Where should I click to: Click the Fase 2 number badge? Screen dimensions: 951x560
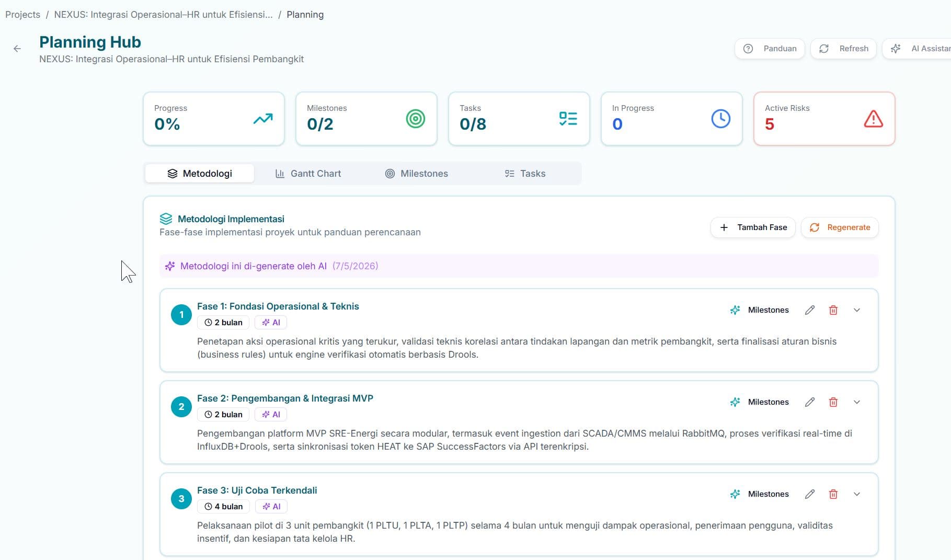tap(181, 407)
